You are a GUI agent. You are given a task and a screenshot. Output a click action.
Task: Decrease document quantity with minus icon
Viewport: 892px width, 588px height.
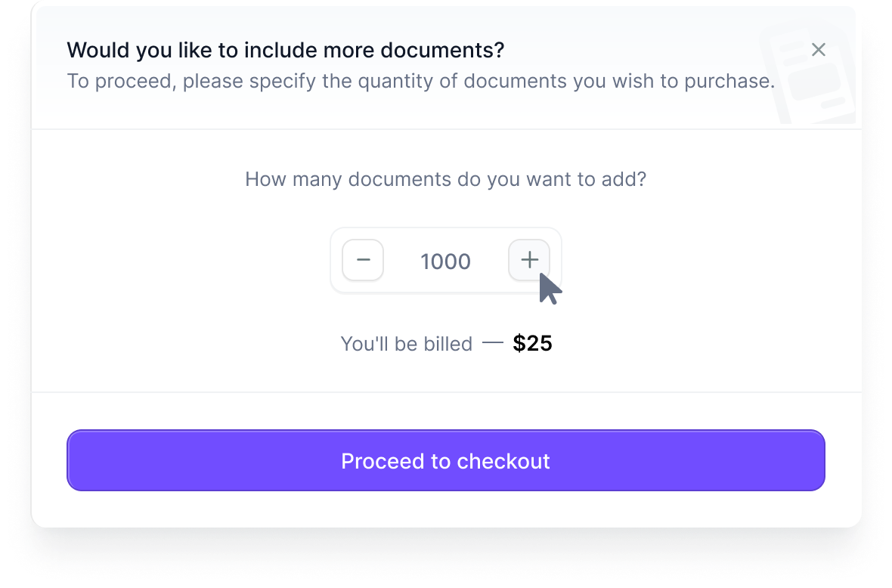pos(363,261)
